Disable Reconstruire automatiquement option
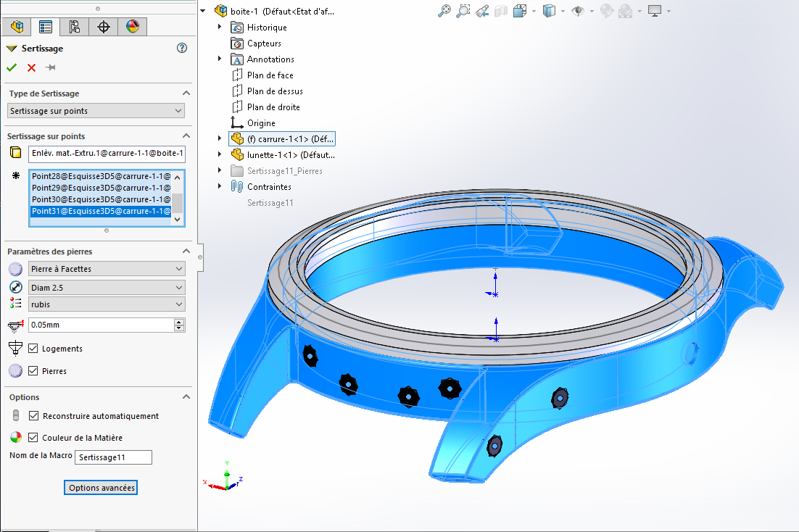799x532 pixels. pos(33,416)
